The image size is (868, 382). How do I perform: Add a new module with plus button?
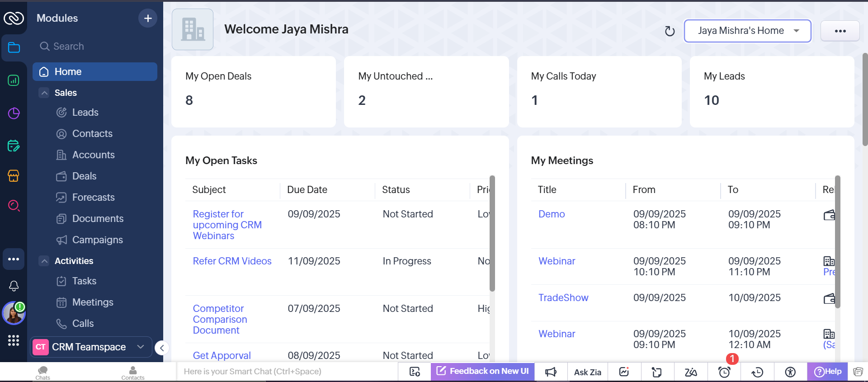148,18
